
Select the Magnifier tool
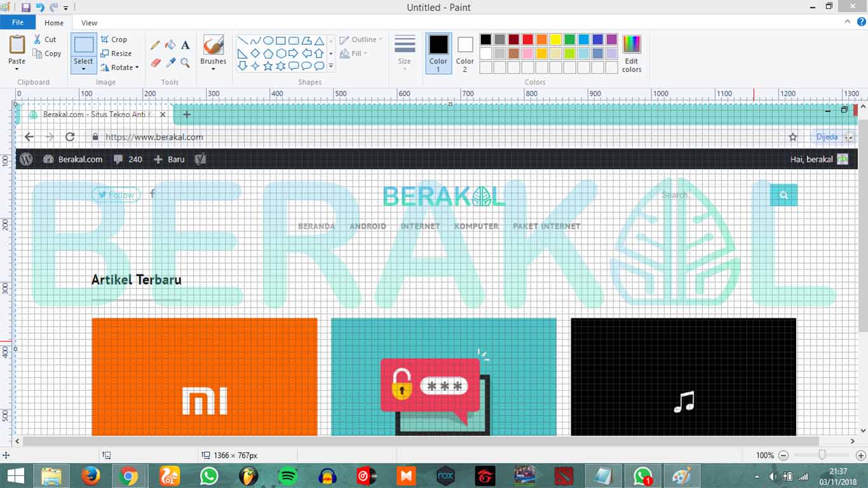[186, 63]
